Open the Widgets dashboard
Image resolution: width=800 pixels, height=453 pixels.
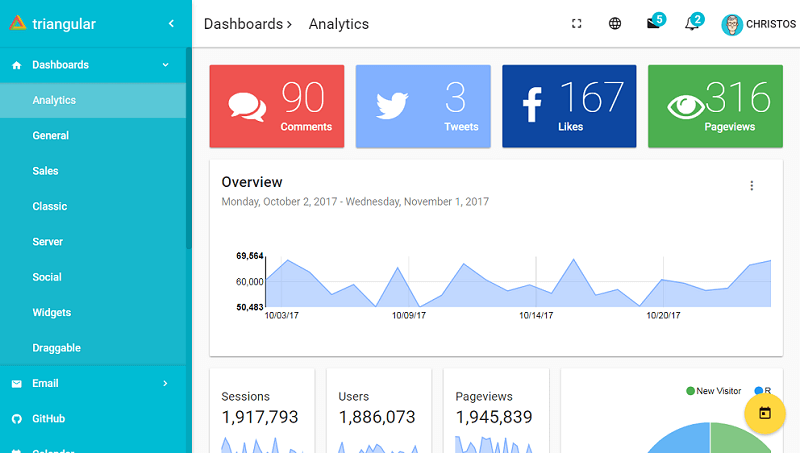pyautogui.click(x=93, y=313)
